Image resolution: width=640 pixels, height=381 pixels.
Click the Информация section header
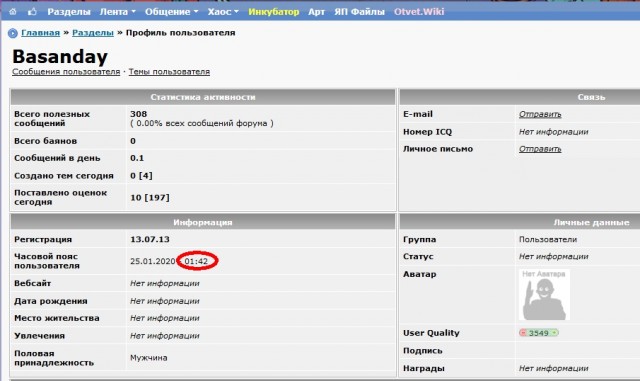(203, 223)
